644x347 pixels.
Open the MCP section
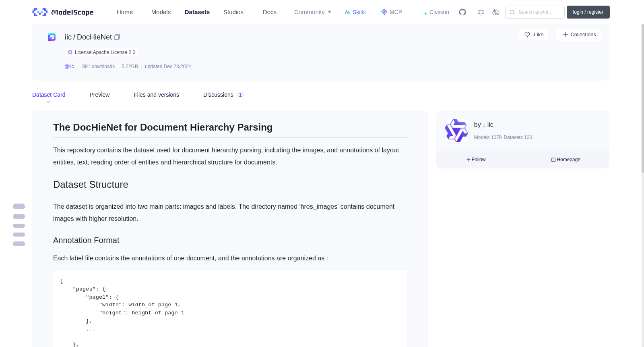[391, 12]
